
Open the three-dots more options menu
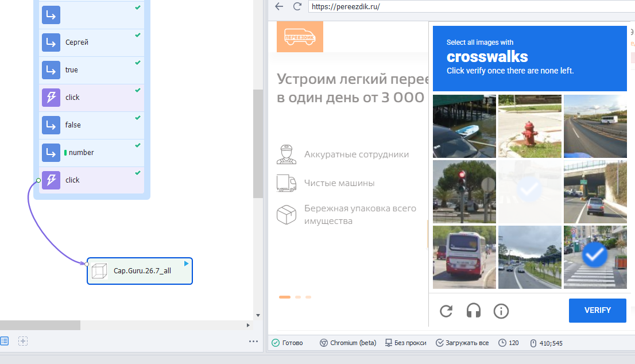click(254, 342)
